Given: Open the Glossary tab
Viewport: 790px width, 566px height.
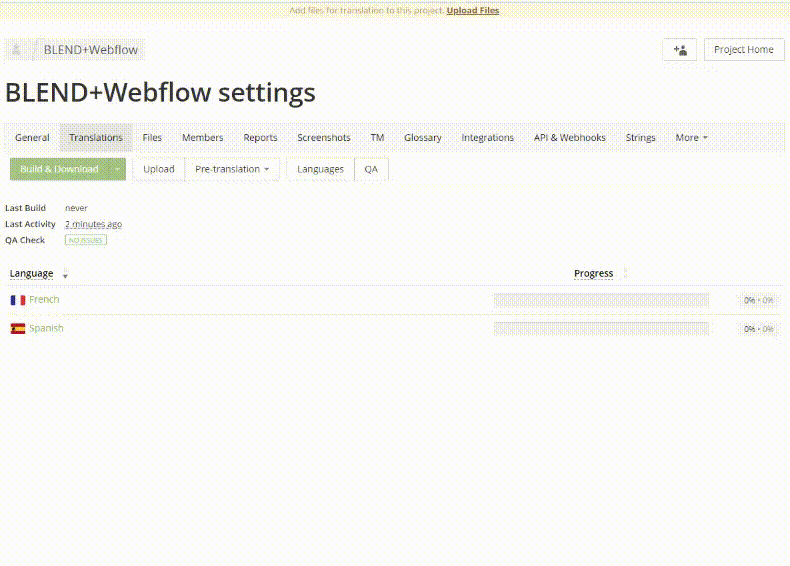Looking at the screenshot, I should pyautogui.click(x=423, y=138).
